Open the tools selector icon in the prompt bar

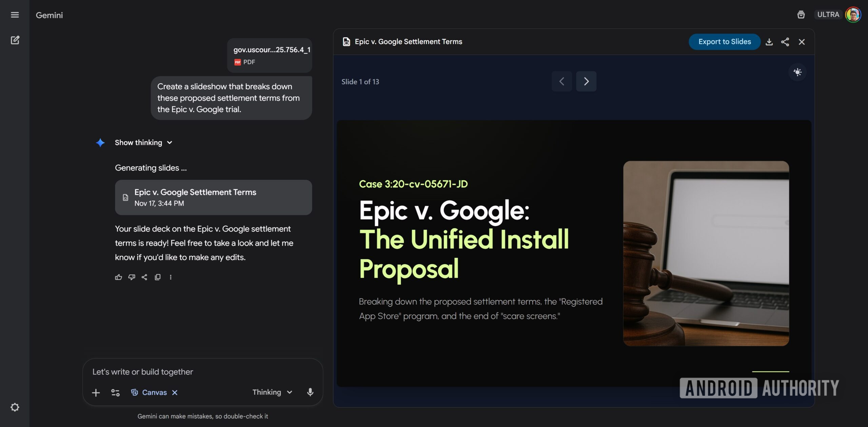(x=115, y=392)
